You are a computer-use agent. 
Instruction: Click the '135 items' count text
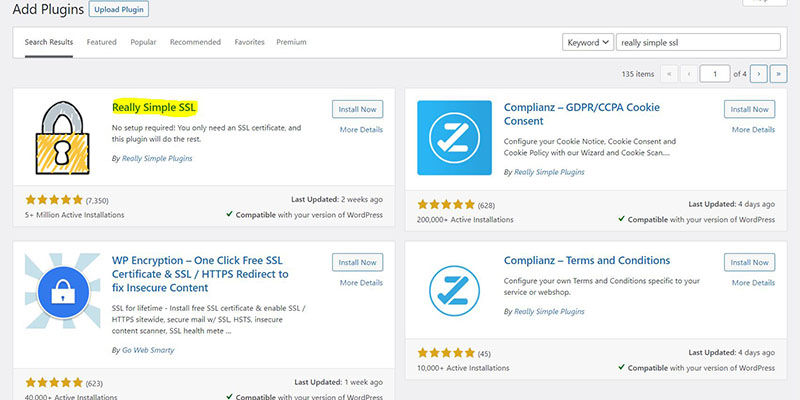[x=638, y=74]
